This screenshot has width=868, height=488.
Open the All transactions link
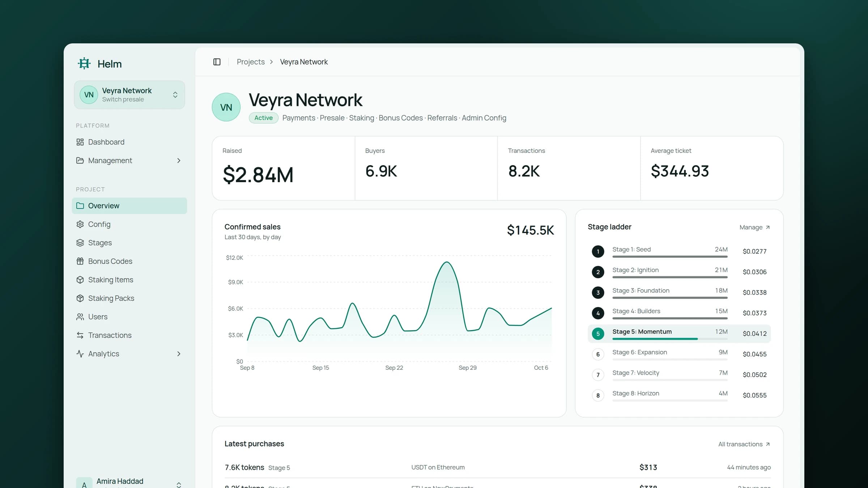click(x=744, y=444)
